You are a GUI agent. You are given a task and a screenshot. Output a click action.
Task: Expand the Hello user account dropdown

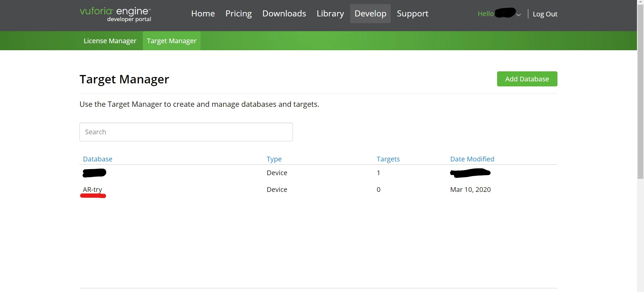(499, 14)
